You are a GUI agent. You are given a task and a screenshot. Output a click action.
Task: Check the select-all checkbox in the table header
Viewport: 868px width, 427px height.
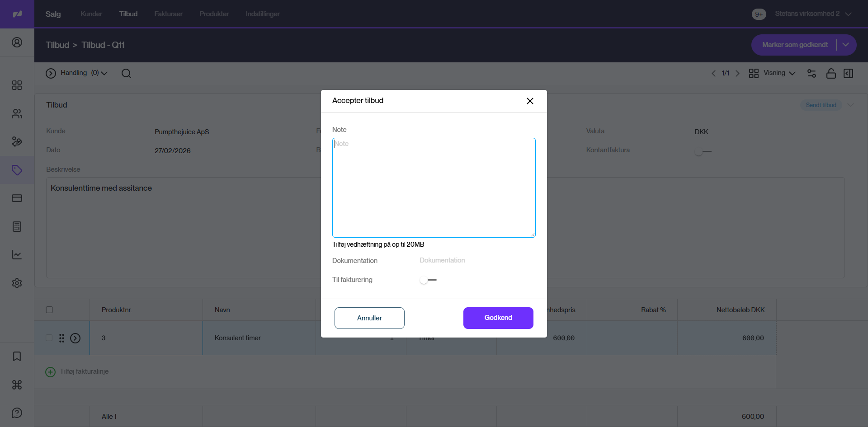(x=49, y=310)
